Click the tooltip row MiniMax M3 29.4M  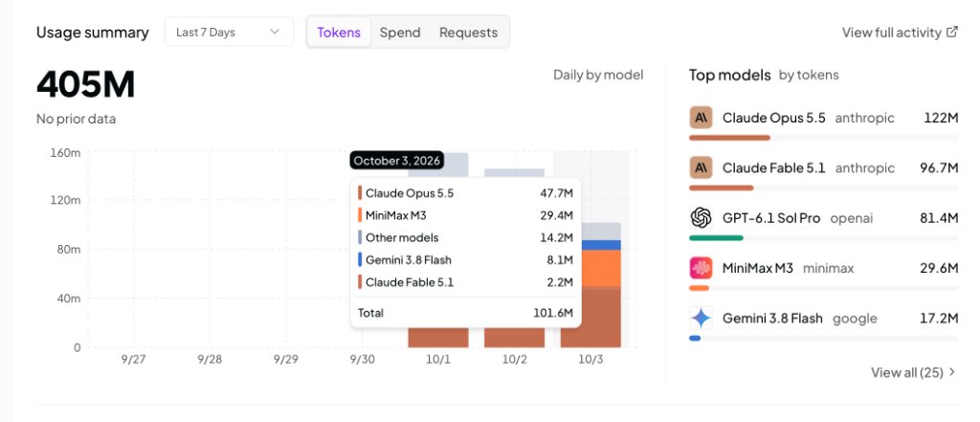[466, 215]
